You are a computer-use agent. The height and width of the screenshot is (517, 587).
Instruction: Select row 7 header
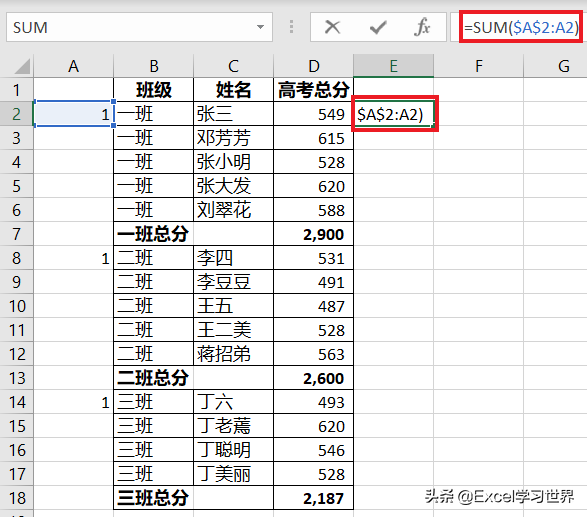point(16,234)
